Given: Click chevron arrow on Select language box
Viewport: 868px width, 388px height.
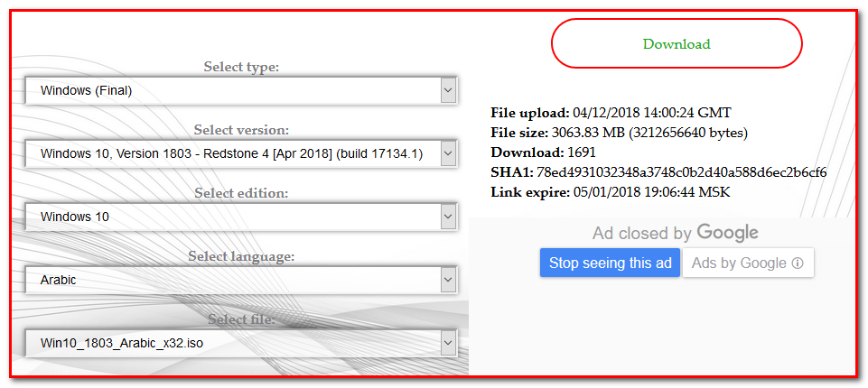Looking at the screenshot, I should point(448,281).
